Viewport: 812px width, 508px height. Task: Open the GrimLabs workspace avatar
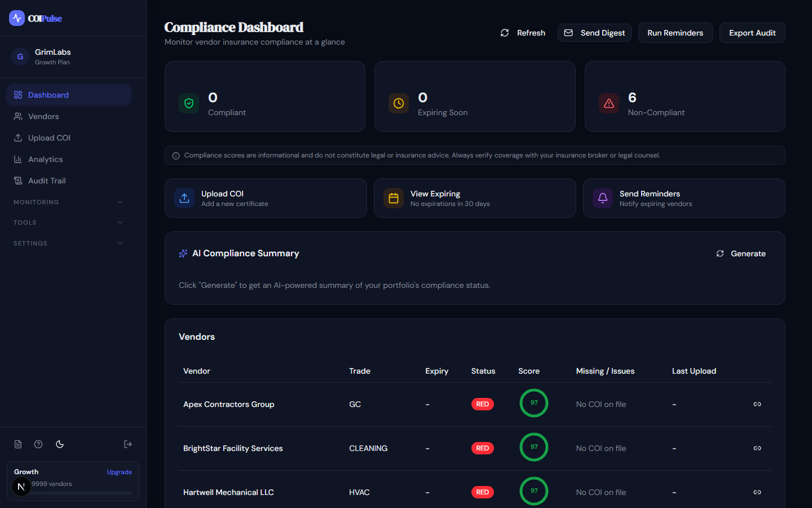pos(20,56)
